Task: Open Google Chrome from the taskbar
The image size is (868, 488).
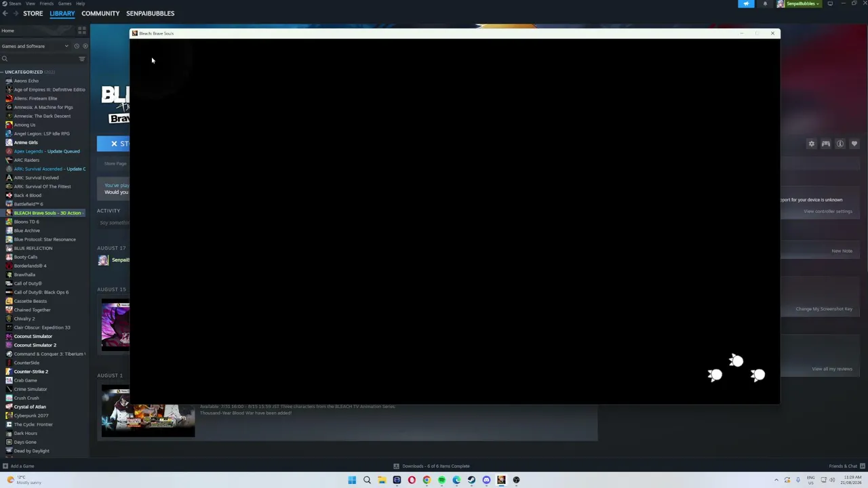Action: (427, 480)
